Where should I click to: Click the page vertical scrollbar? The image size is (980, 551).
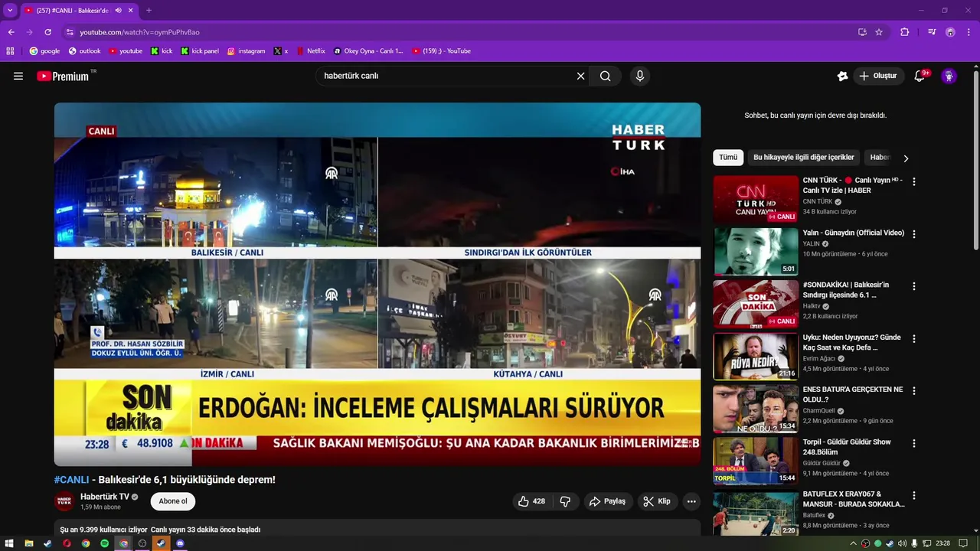[976, 159]
